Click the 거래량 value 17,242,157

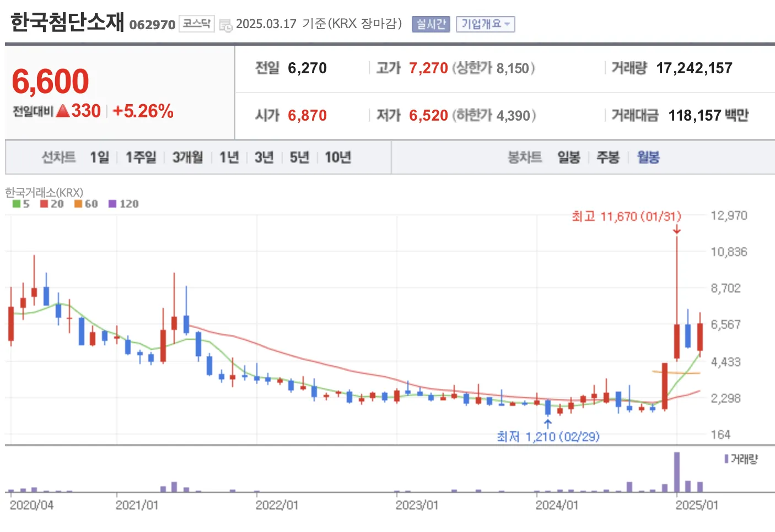point(694,68)
